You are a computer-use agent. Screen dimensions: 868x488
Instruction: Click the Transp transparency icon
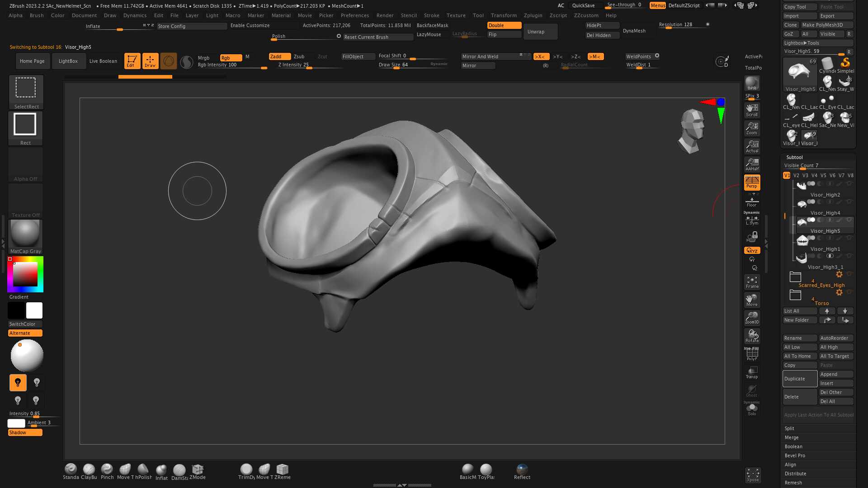click(752, 372)
